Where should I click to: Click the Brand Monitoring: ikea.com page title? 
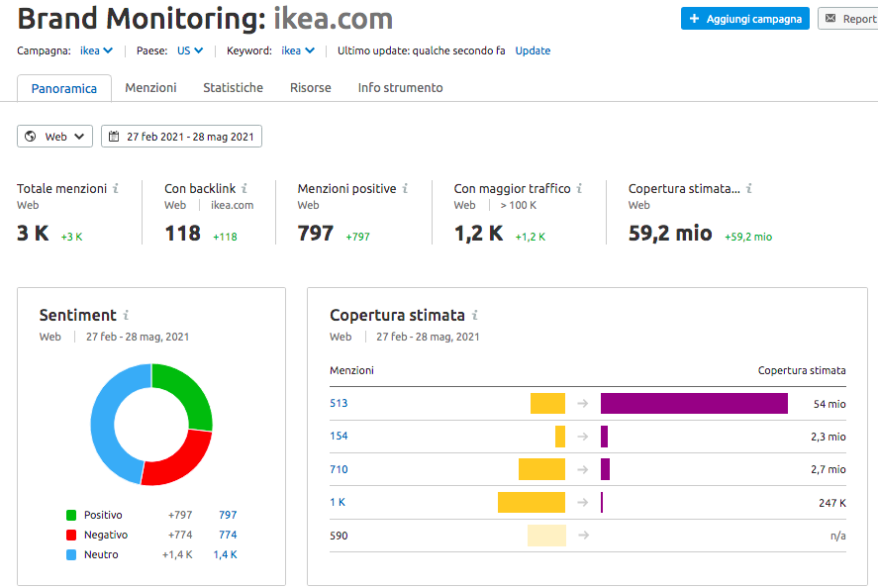[x=205, y=19]
